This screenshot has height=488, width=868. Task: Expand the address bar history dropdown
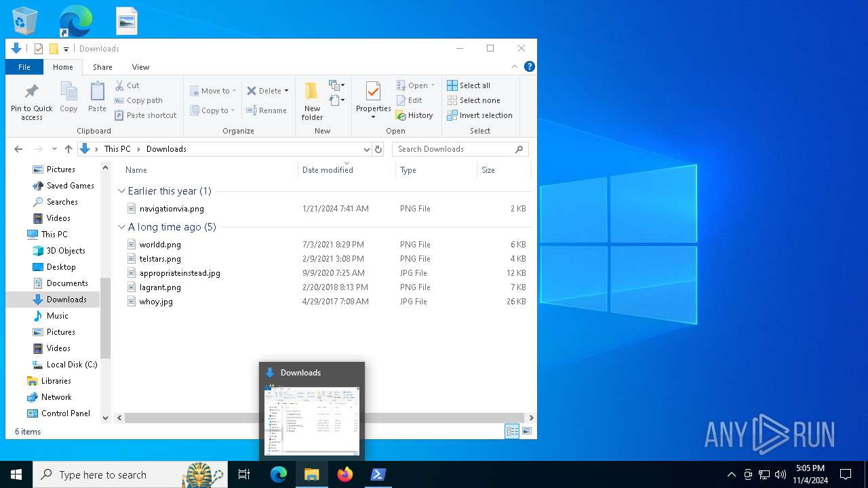(366, 149)
